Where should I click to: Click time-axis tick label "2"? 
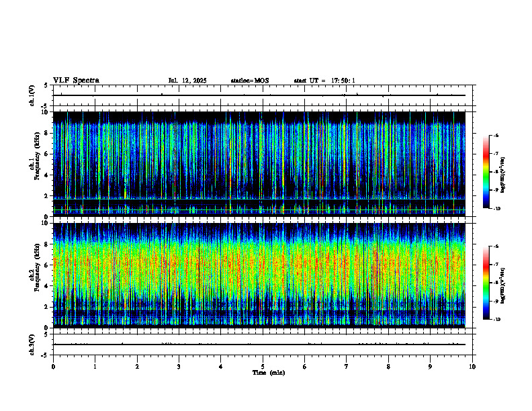click(x=137, y=367)
